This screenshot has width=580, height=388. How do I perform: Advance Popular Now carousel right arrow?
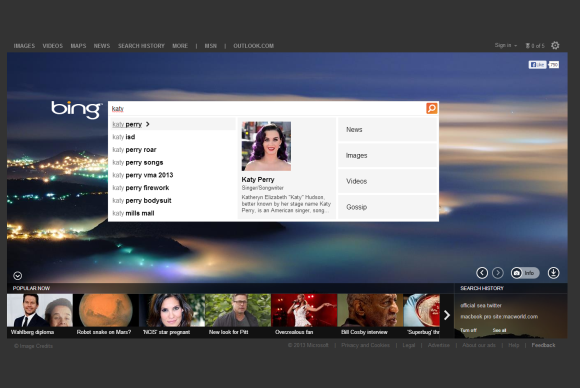tap(447, 315)
